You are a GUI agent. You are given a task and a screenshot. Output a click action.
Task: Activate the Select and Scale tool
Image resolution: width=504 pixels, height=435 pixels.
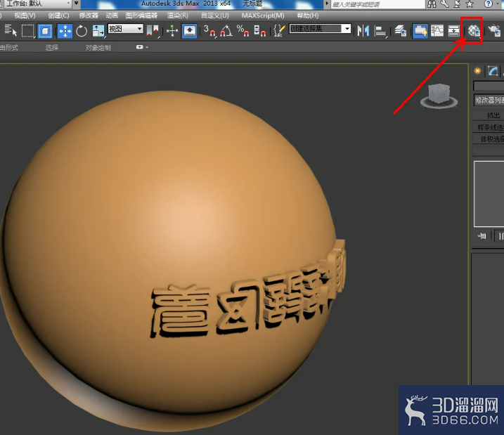(98, 31)
